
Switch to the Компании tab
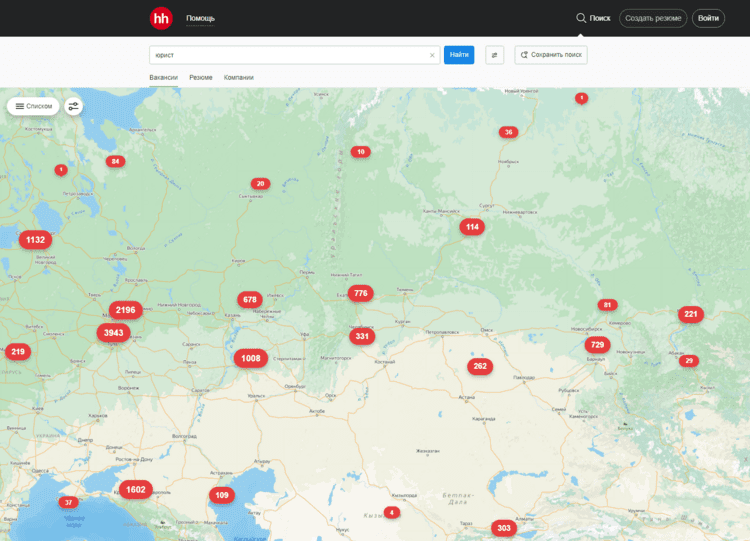pyautogui.click(x=238, y=77)
